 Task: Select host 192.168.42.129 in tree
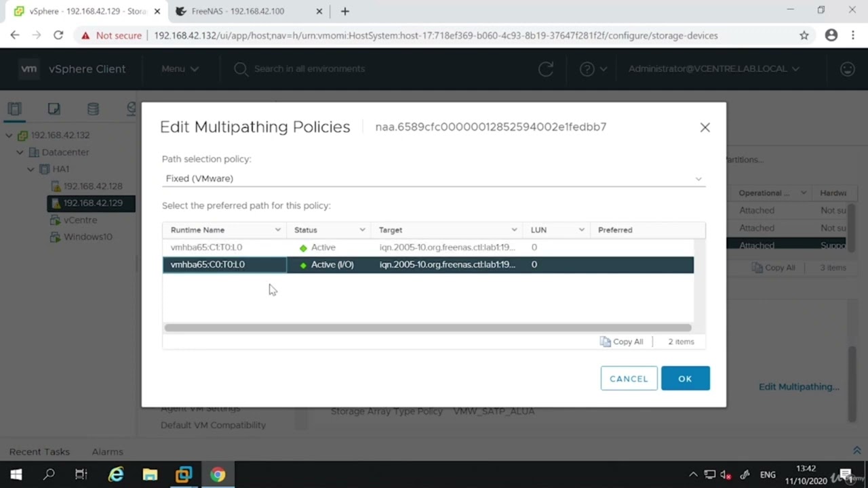91,203
